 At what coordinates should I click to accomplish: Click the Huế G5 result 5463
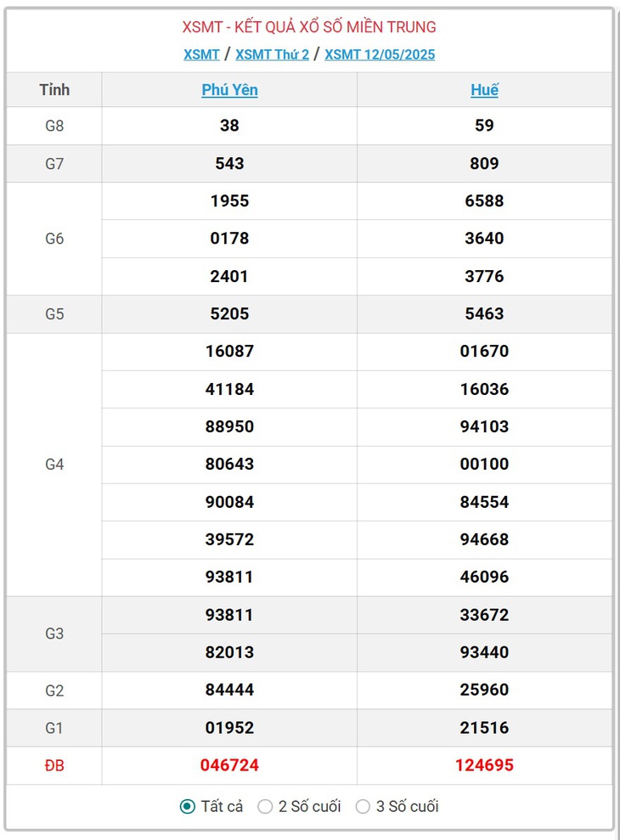[484, 314]
